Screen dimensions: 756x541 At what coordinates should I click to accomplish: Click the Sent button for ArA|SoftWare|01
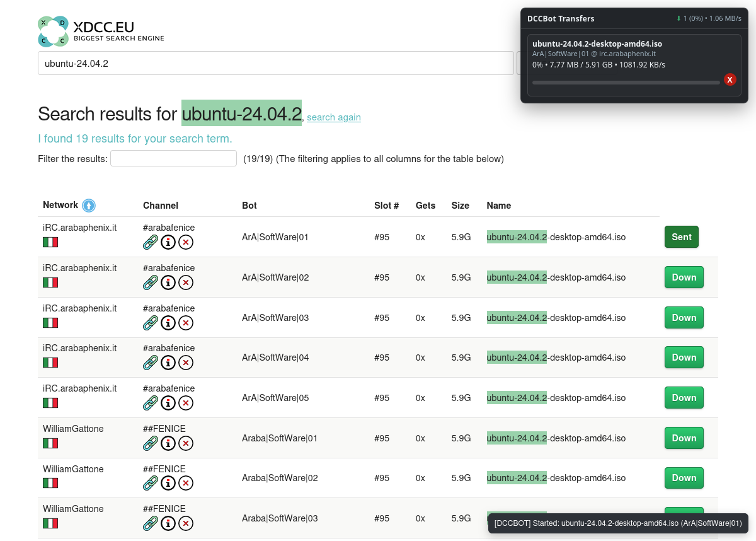[682, 237]
